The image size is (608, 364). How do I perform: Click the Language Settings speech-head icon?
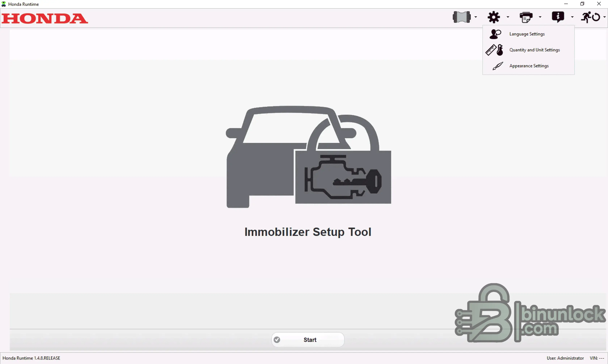coord(495,34)
